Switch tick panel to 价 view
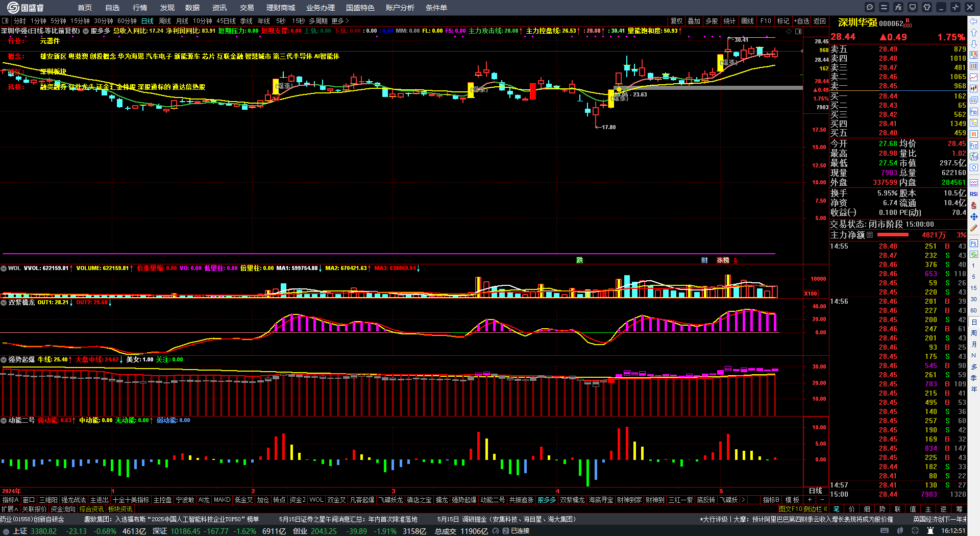980x536 pixels. tap(852, 509)
